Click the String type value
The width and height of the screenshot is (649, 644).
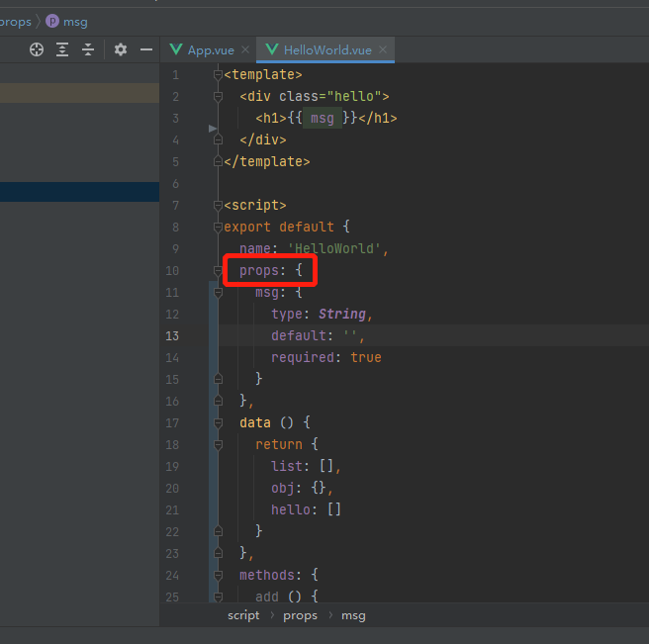pos(342,315)
